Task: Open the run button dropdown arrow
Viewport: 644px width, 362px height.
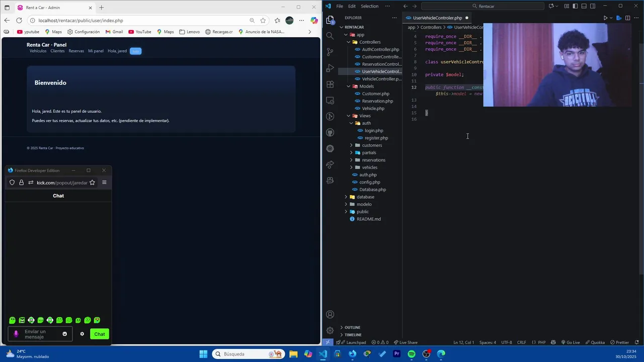Action: (612, 18)
